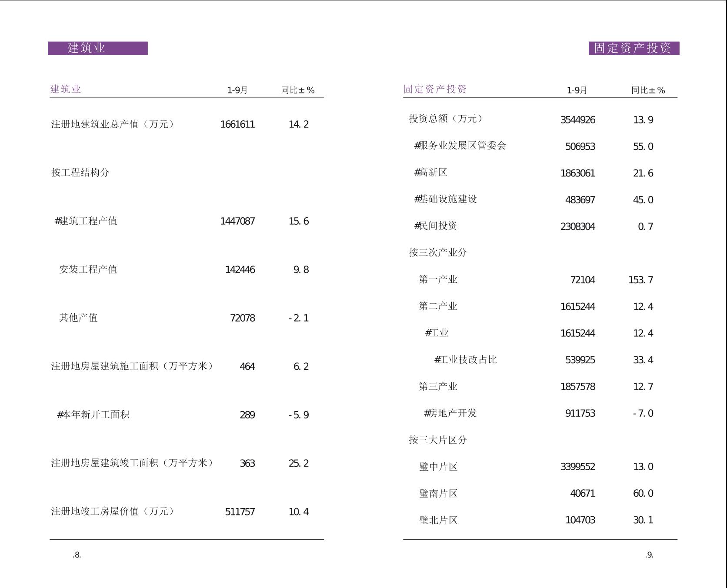Screen dimensions: 727x588
Task: Select percentage 25.2
Action: coord(299,463)
